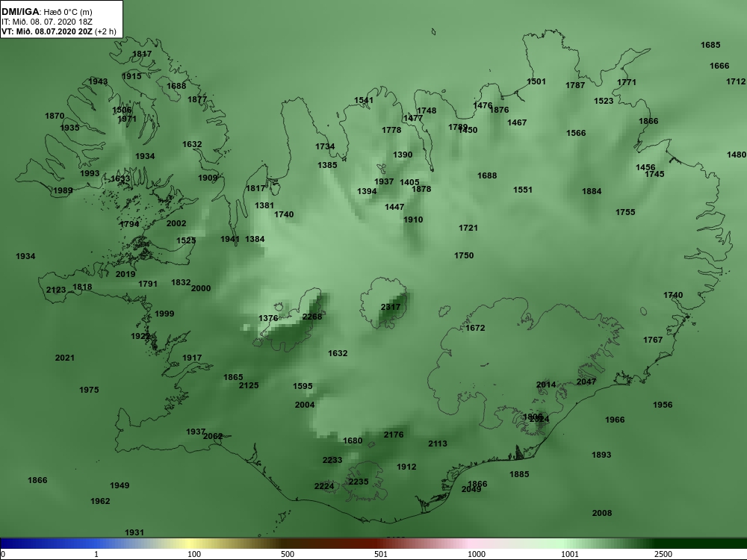Select the 1915 value label
The width and height of the screenshot is (747, 560).
131,76
